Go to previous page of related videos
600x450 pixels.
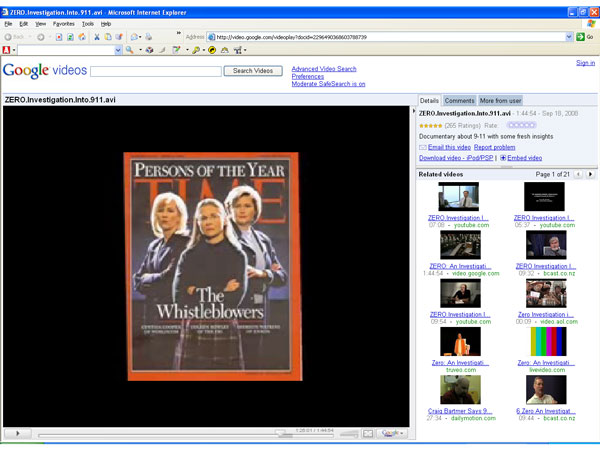(580, 175)
